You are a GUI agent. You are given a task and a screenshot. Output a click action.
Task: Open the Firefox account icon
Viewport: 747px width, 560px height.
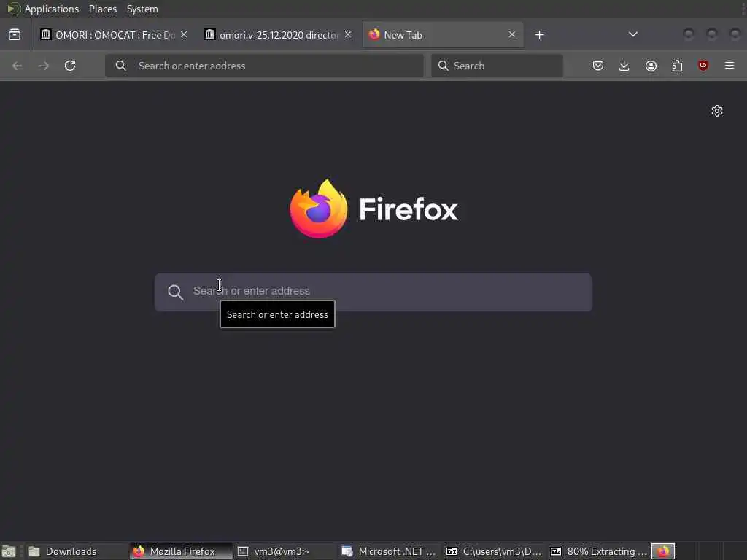pos(651,66)
